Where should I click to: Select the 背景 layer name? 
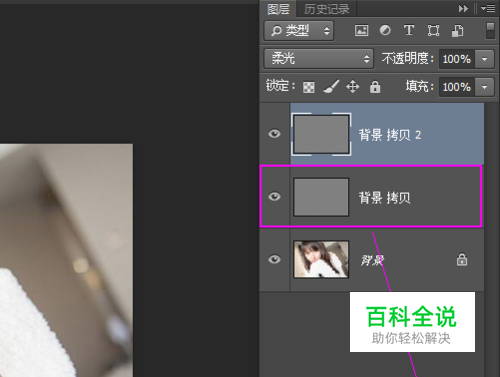tap(372, 260)
